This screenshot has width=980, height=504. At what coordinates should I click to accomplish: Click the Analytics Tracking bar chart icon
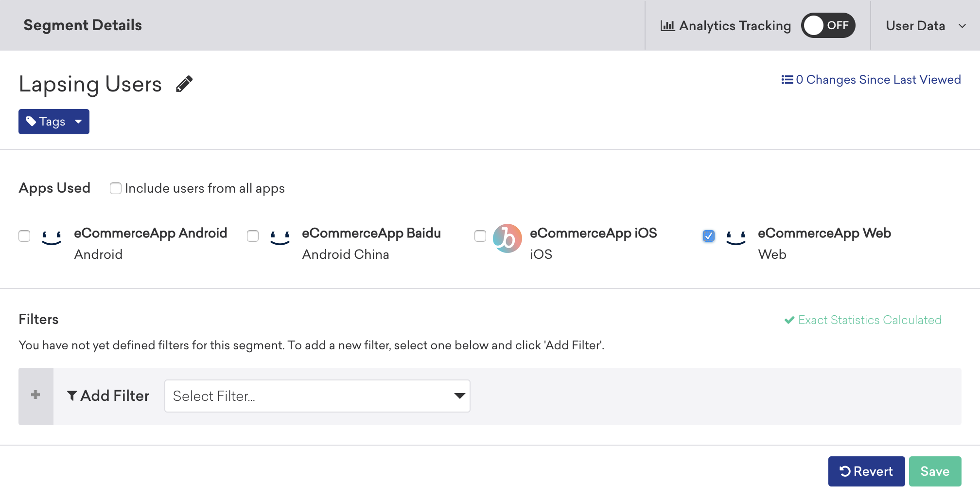pyautogui.click(x=667, y=26)
